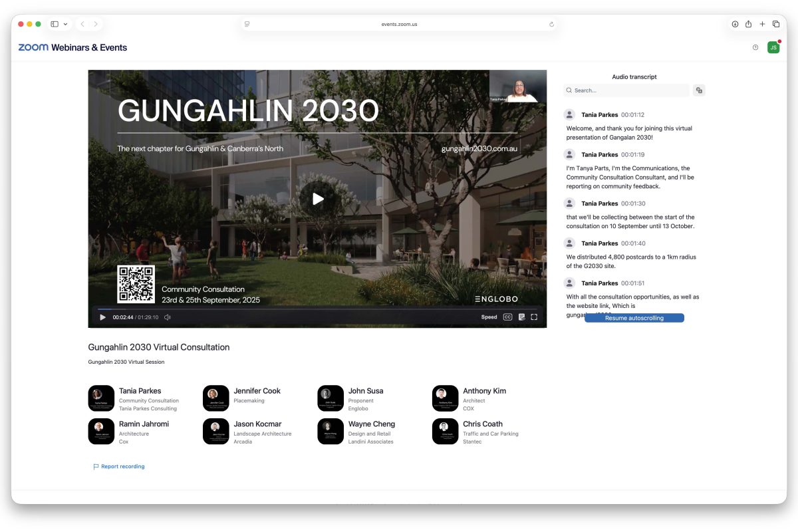Toggle closed captions with the CC button
798x532 pixels.
[x=507, y=317]
